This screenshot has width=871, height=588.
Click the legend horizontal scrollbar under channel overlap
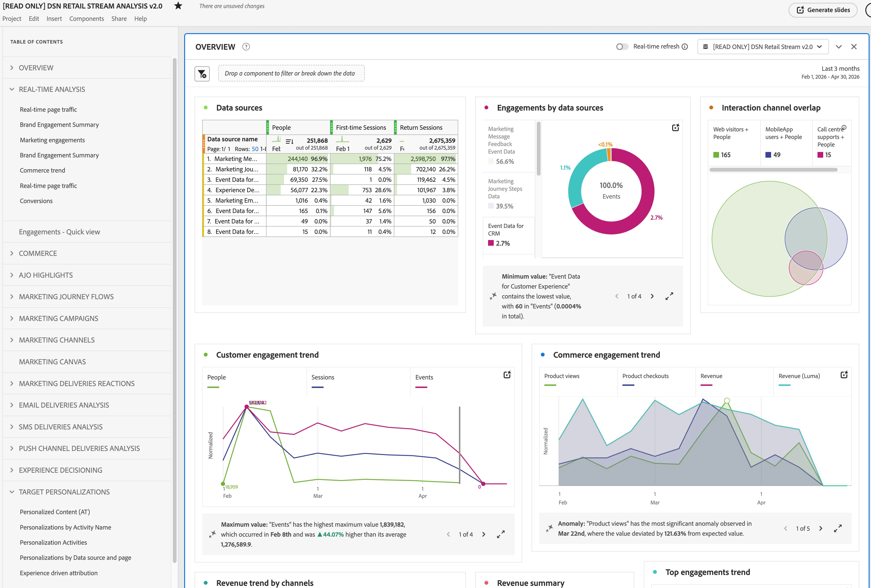[773, 170]
